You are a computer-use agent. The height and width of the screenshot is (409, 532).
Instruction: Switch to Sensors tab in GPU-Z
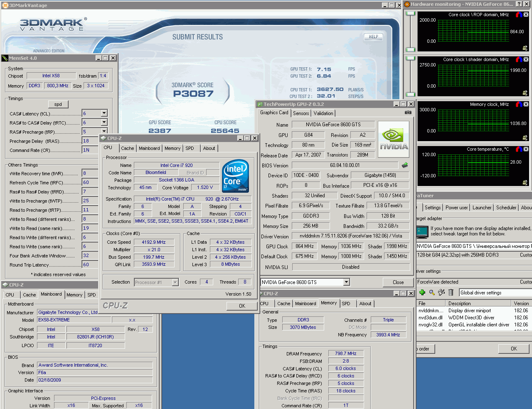301,113
